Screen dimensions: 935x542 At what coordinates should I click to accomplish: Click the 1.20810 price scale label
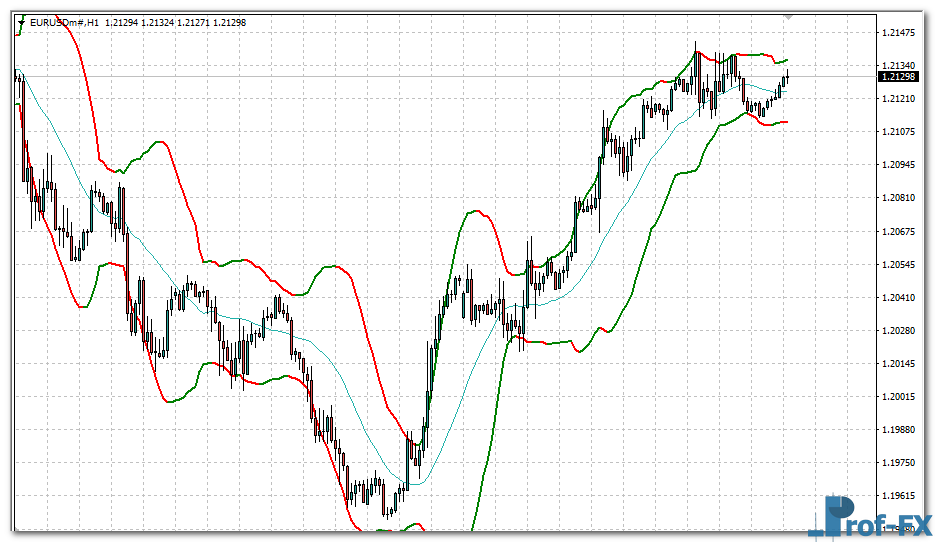900,198
